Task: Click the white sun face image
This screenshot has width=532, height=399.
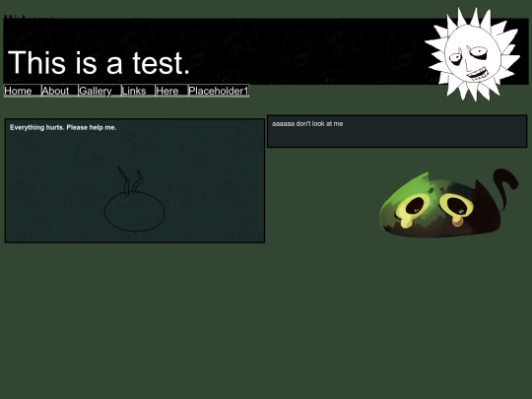Action: click(473, 54)
